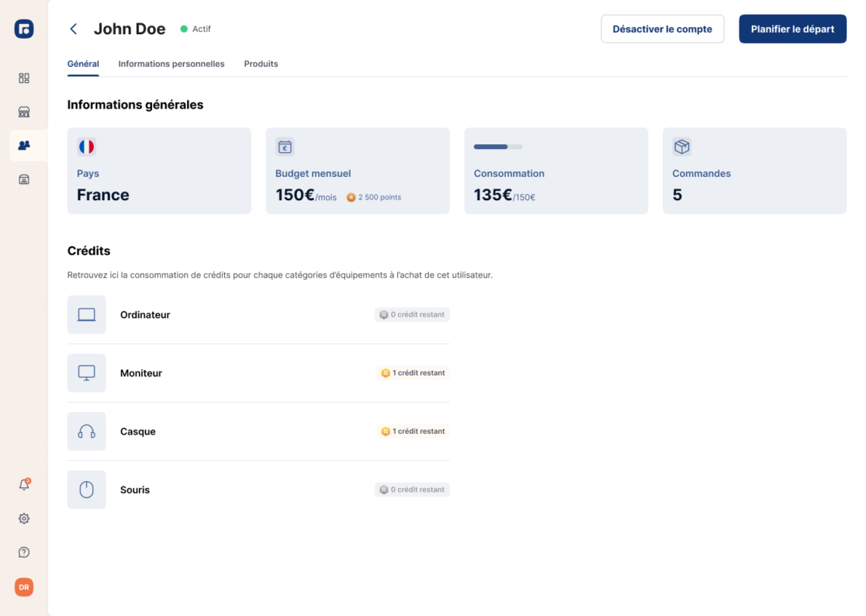Click the Commandes package box icon

[681, 147]
